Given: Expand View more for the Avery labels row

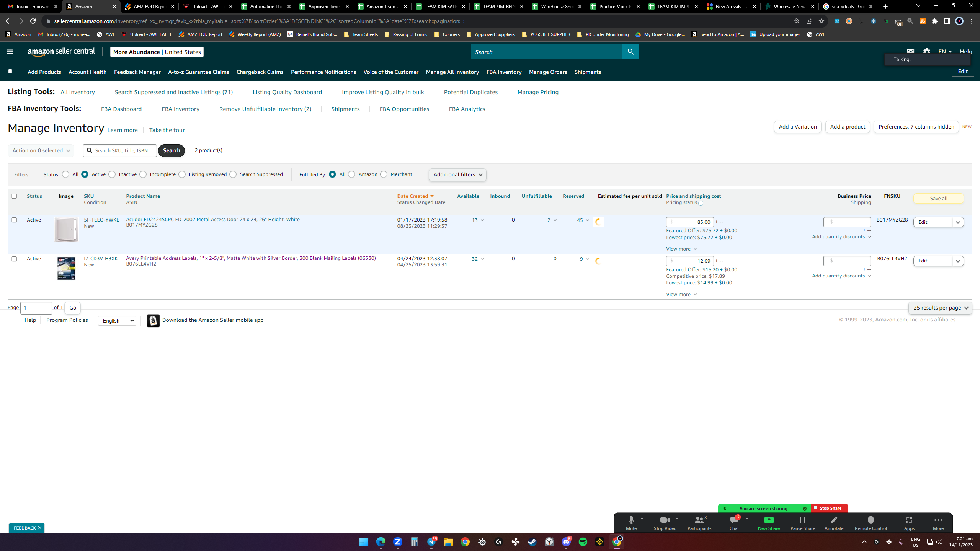Looking at the screenshot, I should click(681, 294).
